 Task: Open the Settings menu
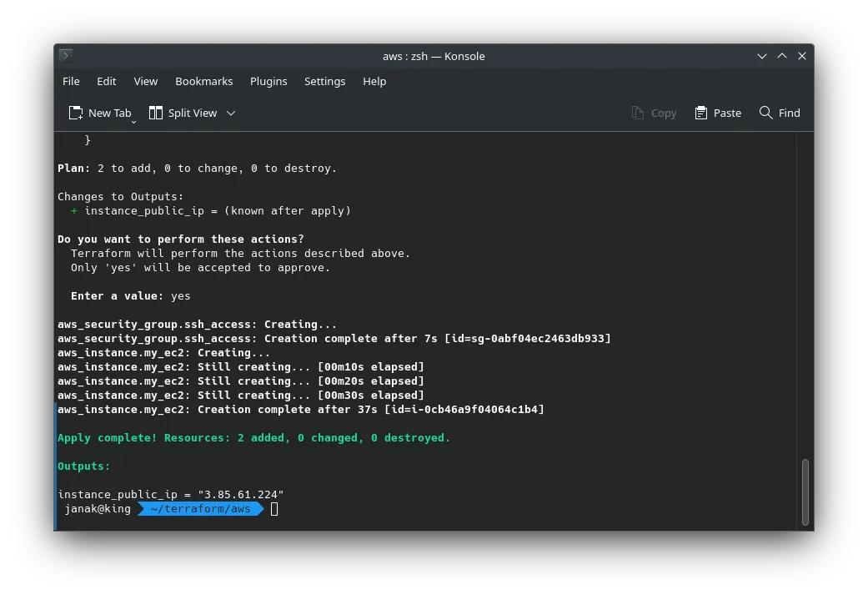click(324, 81)
